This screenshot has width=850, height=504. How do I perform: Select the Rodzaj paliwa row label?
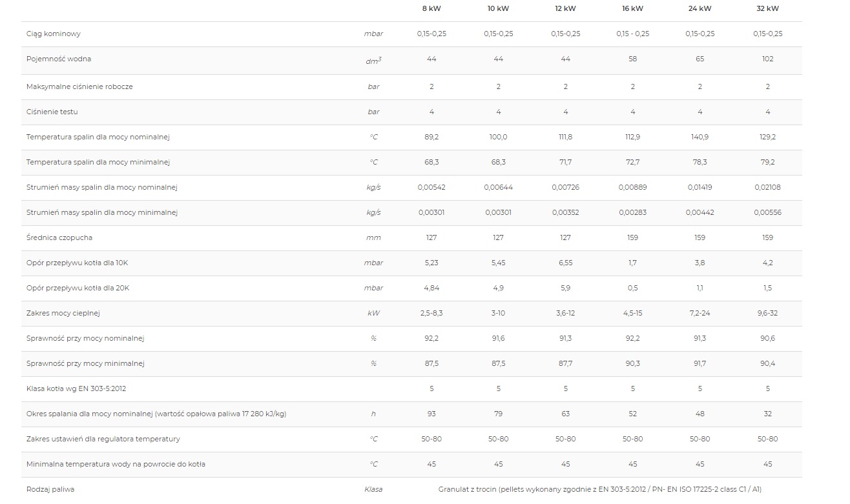click(50, 489)
